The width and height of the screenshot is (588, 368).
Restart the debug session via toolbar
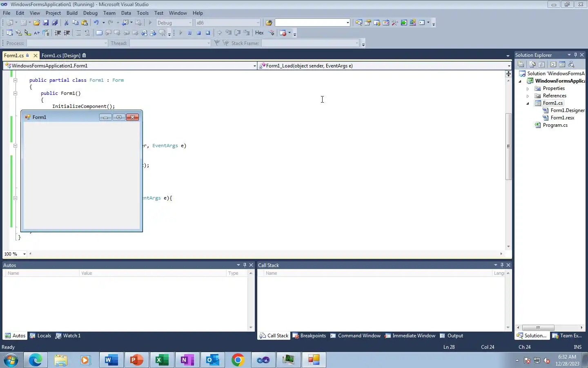pyautogui.click(x=208, y=33)
